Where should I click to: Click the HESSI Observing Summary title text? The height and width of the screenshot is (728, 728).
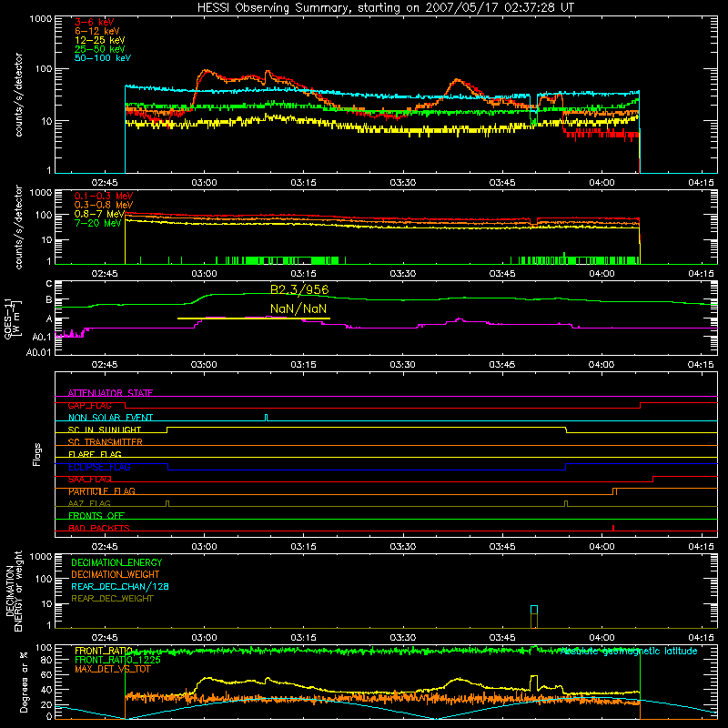click(x=385, y=8)
